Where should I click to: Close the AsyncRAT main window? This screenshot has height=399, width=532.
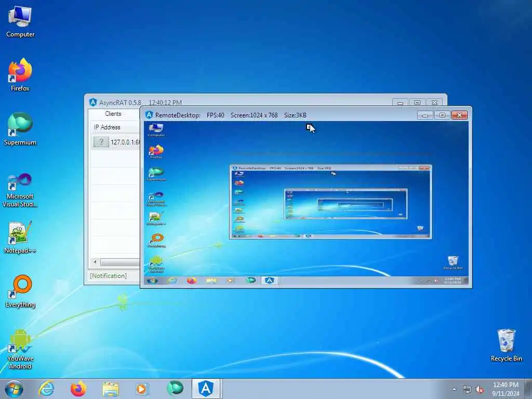(x=434, y=102)
